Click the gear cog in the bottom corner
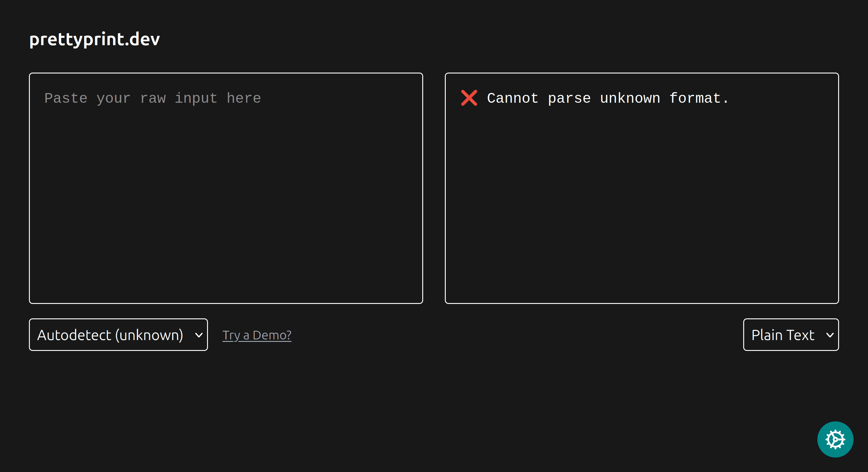The width and height of the screenshot is (868, 472). (835, 439)
